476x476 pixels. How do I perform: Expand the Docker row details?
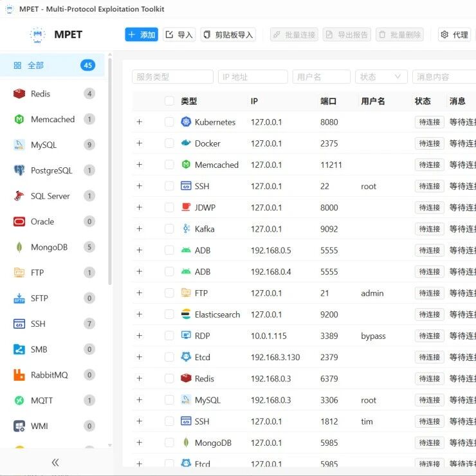click(140, 143)
